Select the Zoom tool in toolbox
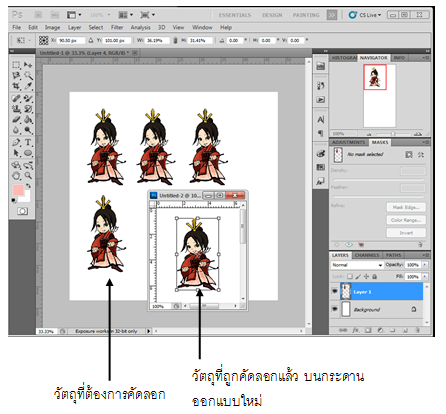Viewport: 446px width, 414px height. (x=28, y=175)
